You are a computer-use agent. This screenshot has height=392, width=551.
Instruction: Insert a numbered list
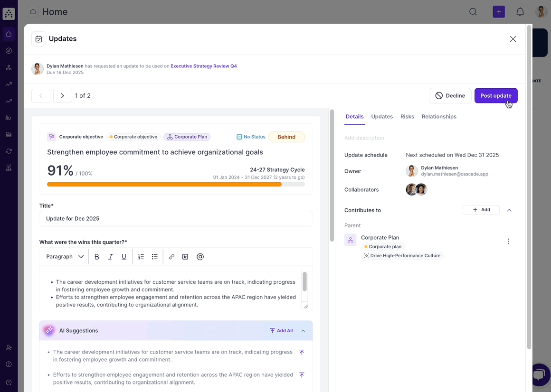click(x=141, y=257)
